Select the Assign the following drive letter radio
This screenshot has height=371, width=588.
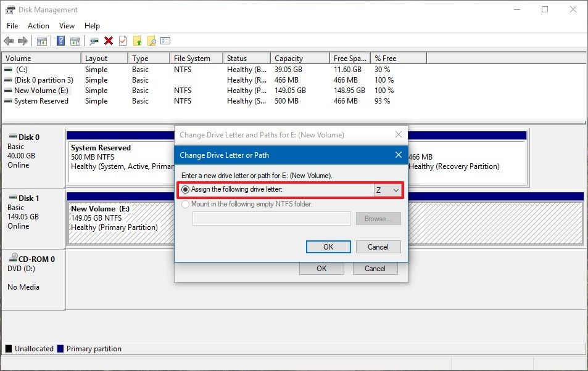tap(186, 189)
